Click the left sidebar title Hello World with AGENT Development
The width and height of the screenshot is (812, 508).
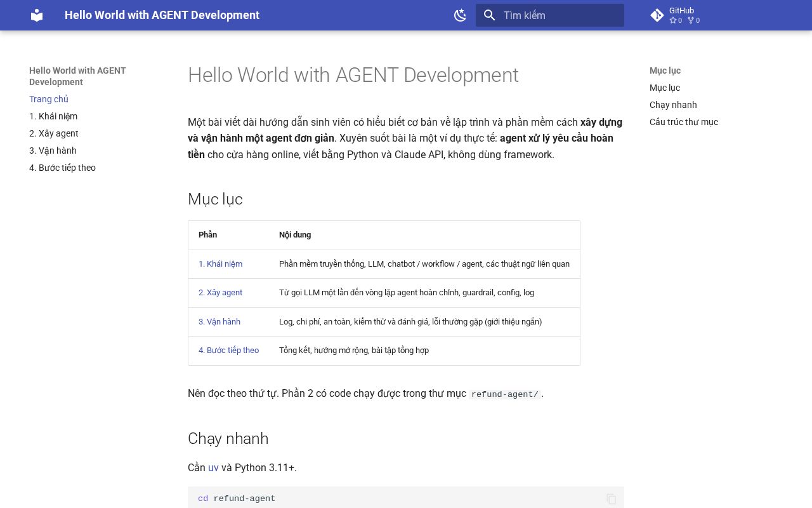77,76
